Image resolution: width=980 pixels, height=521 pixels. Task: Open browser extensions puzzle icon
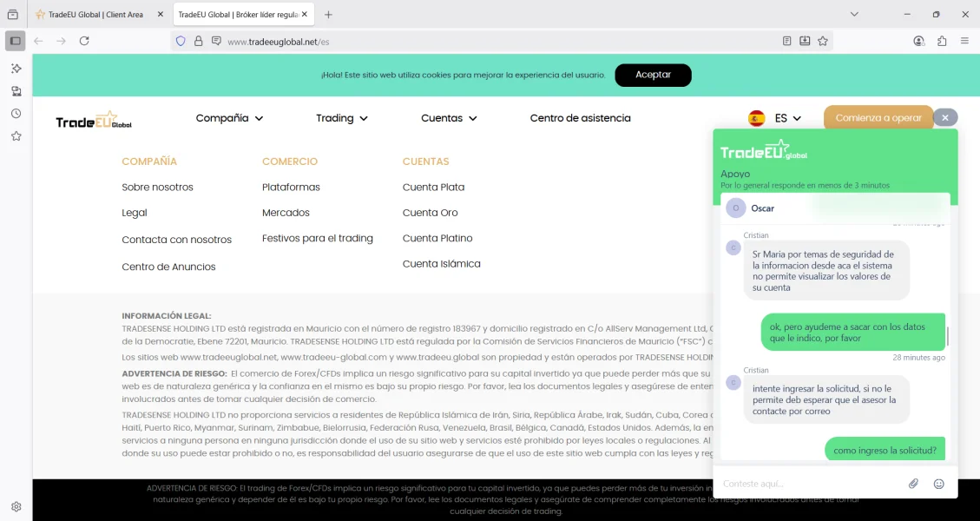click(x=942, y=41)
